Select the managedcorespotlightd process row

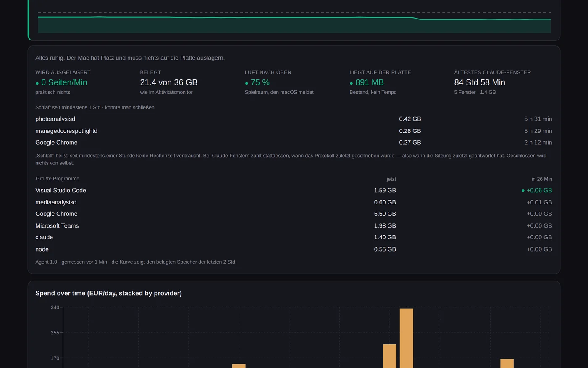click(294, 131)
